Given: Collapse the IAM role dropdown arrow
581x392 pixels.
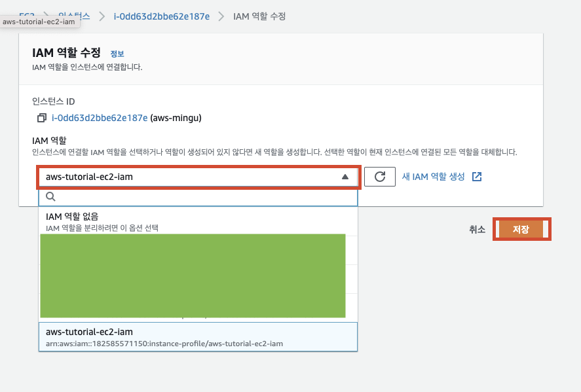Looking at the screenshot, I should (x=345, y=177).
